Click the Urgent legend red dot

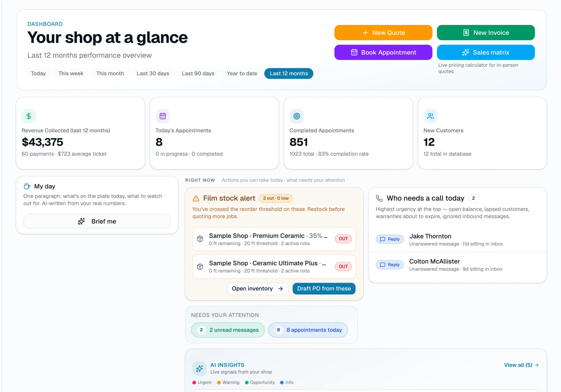pyautogui.click(x=194, y=383)
